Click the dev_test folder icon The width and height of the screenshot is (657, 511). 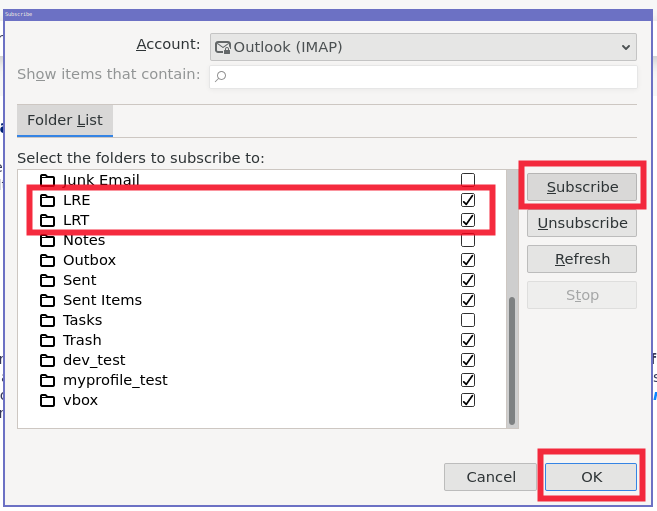click(47, 360)
